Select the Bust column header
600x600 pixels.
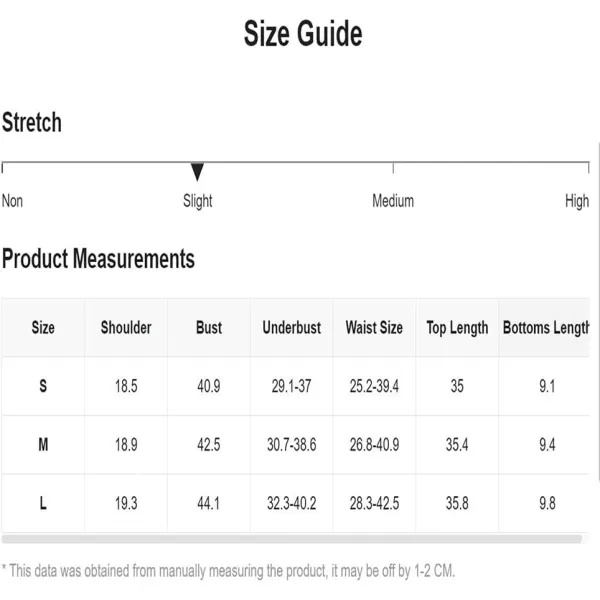209,328
